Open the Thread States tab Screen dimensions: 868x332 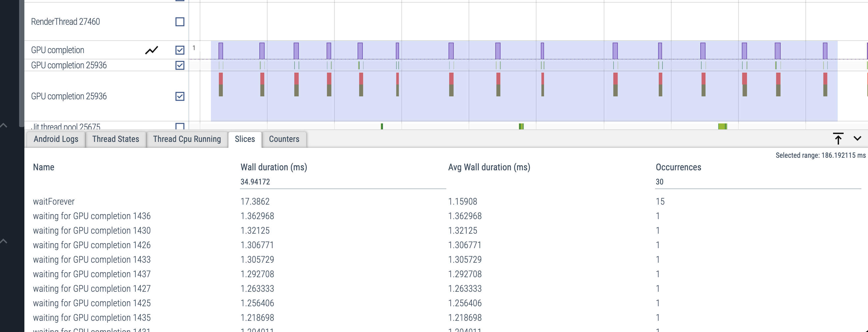click(116, 139)
